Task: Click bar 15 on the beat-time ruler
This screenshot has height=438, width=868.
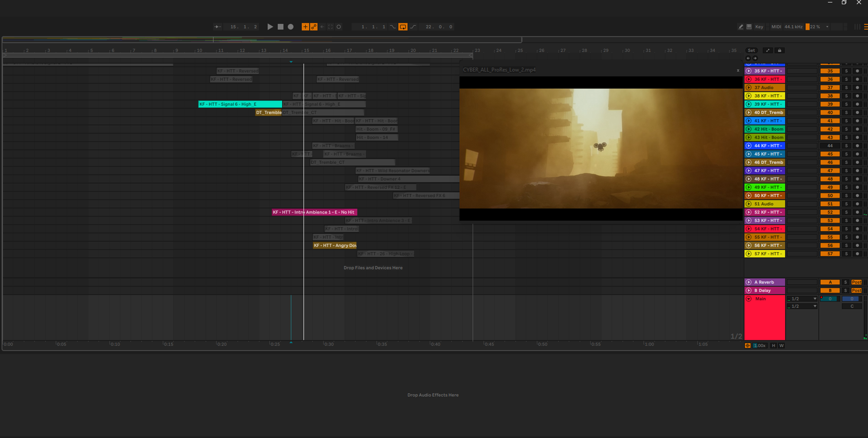Action: coord(307,50)
